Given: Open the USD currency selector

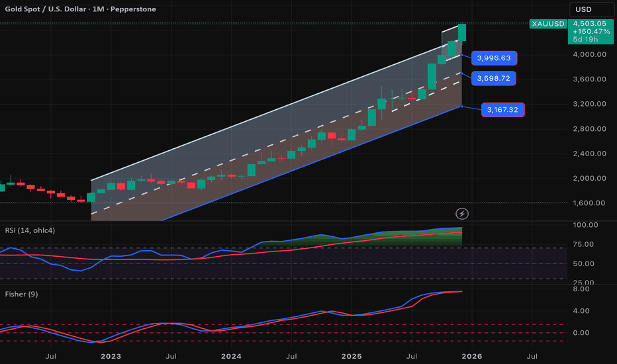Looking at the screenshot, I should click(591, 9).
